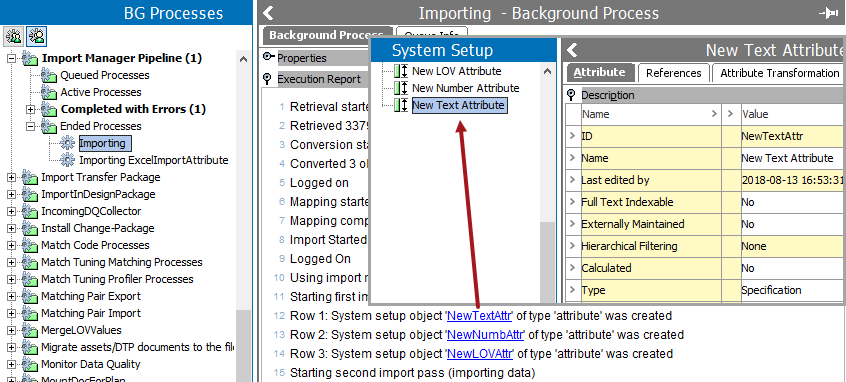The width and height of the screenshot is (846, 382).
Task: Click the first user-group icon under BG Processes
Action: [13, 36]
